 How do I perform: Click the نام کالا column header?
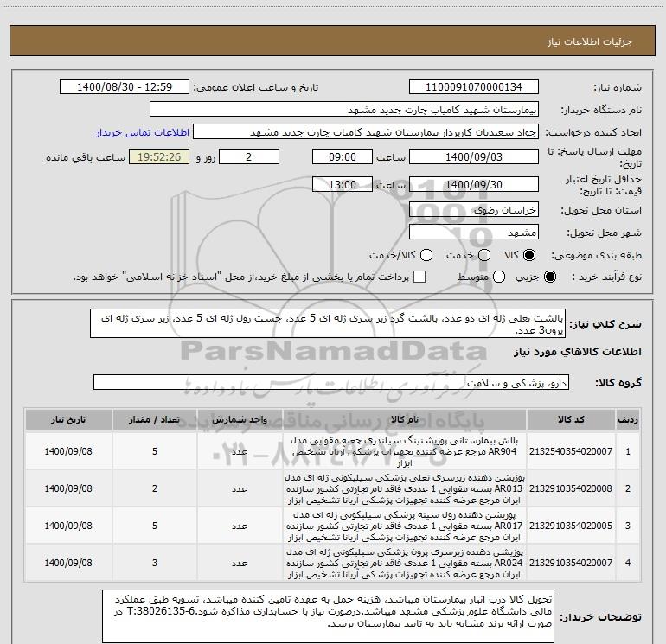(405, 419)
